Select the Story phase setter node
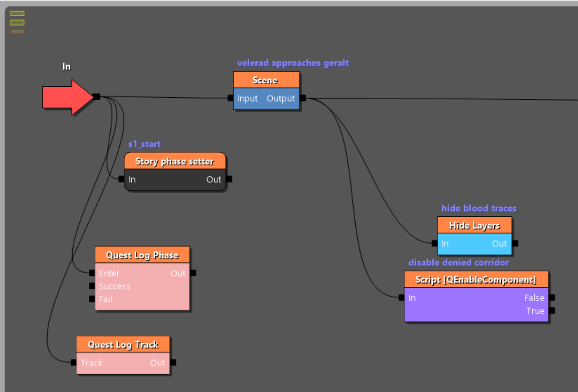 175,161
